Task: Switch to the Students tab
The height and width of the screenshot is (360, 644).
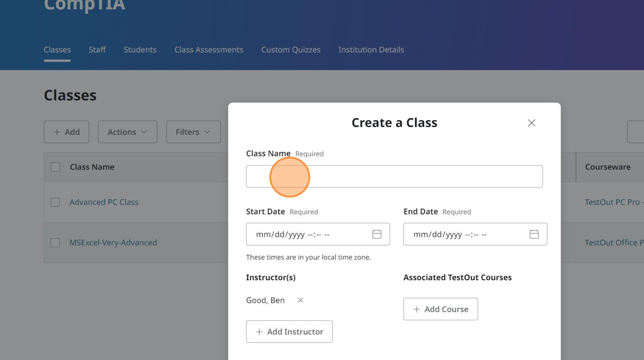Action: [140, 50]
